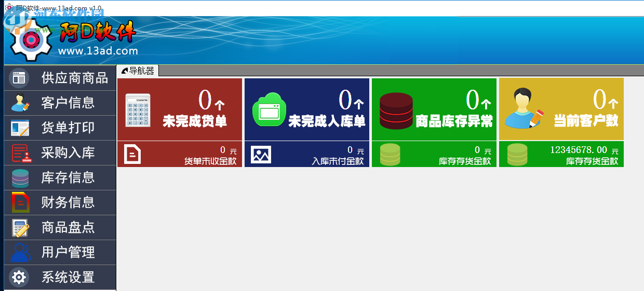
Task: Open the 供应商商品 sidebar icon
Action: [19, 78]
